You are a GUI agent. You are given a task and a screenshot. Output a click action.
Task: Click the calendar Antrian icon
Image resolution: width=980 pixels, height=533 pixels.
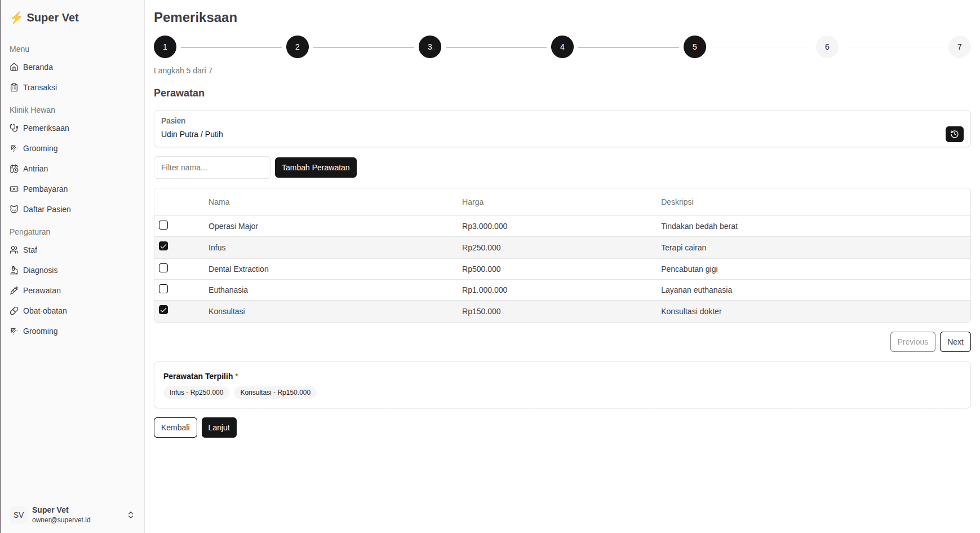14,168
